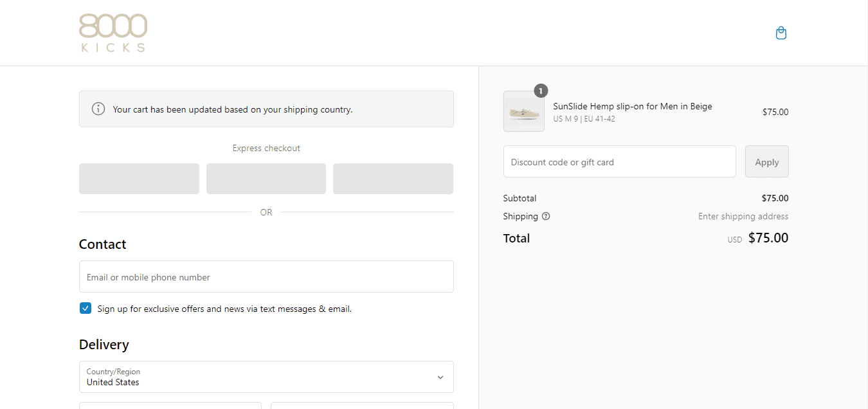Click the shipping help question-mark icon
868x409 pixels.
point(546,216)
